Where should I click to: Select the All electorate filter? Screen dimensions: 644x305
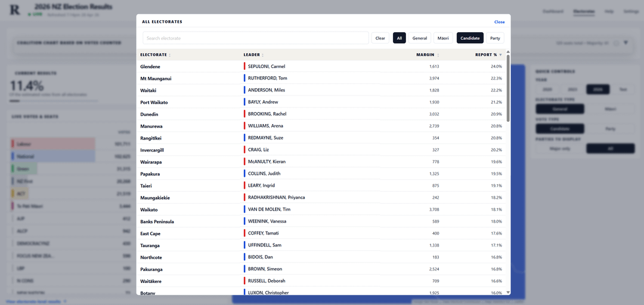(400, 38)
